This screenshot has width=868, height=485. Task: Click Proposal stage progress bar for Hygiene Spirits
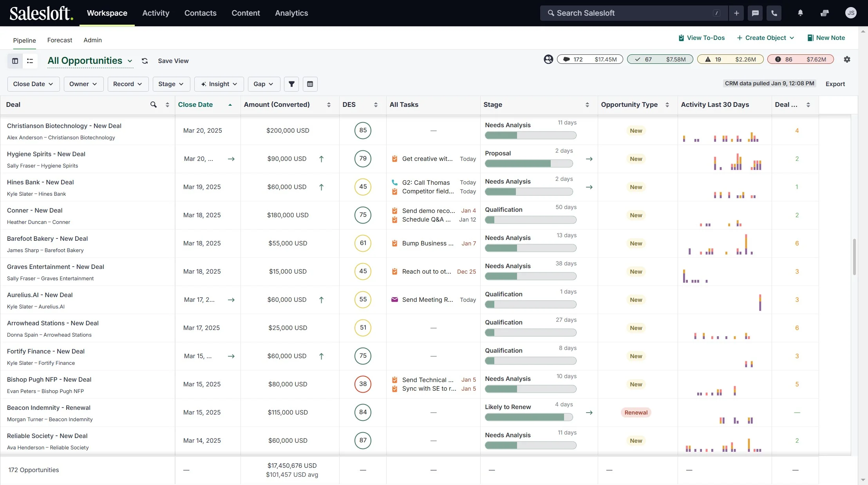coord(529,163)
